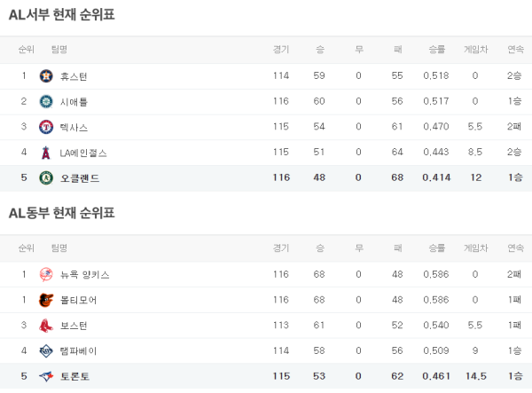Click the Seattle Mariners team logo
The width and height of the screenshot is (532, 393).
(46, 102)
